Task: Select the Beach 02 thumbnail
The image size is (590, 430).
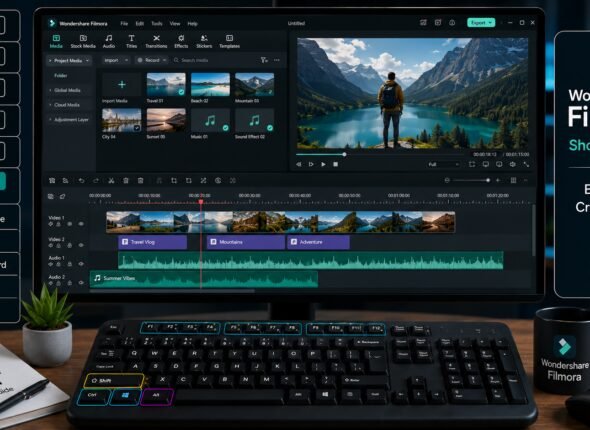Action: [x=210, y=85]
